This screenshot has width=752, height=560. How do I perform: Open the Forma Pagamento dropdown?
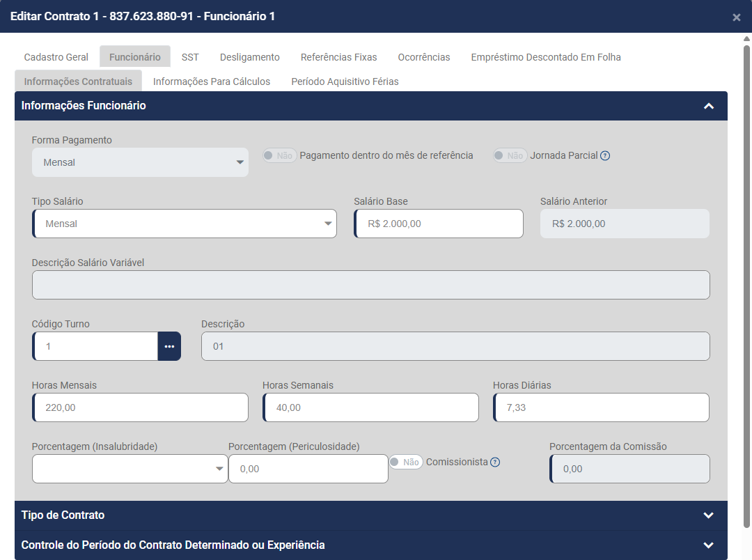click(140, 162)
